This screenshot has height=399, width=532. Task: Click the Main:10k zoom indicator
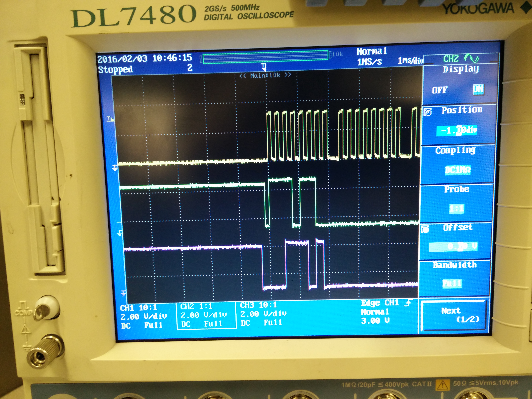pos(265,76)
